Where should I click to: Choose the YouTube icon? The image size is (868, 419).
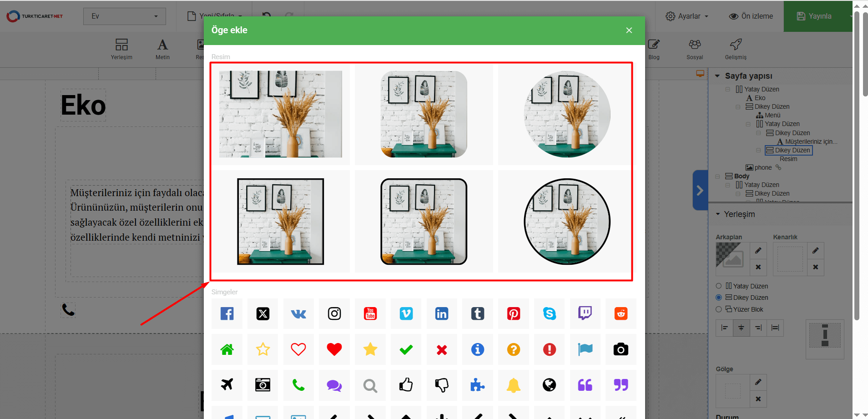tap(370, 313)
